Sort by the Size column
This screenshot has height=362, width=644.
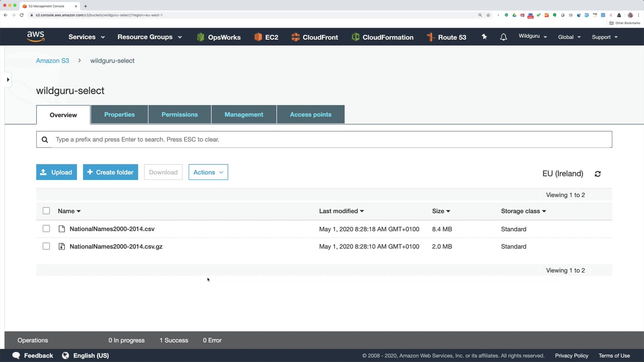coord(441,211)
